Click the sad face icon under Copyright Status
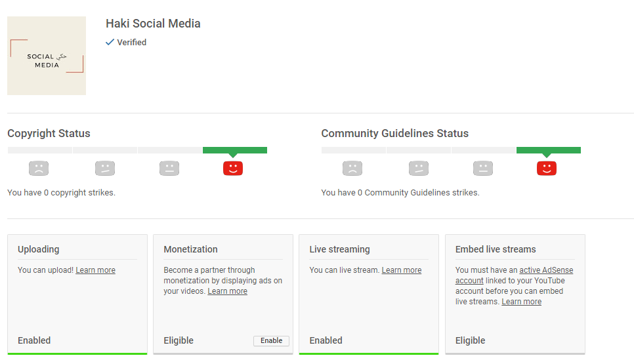This screenshot has width=634, height=364. (x=39, y=168)
